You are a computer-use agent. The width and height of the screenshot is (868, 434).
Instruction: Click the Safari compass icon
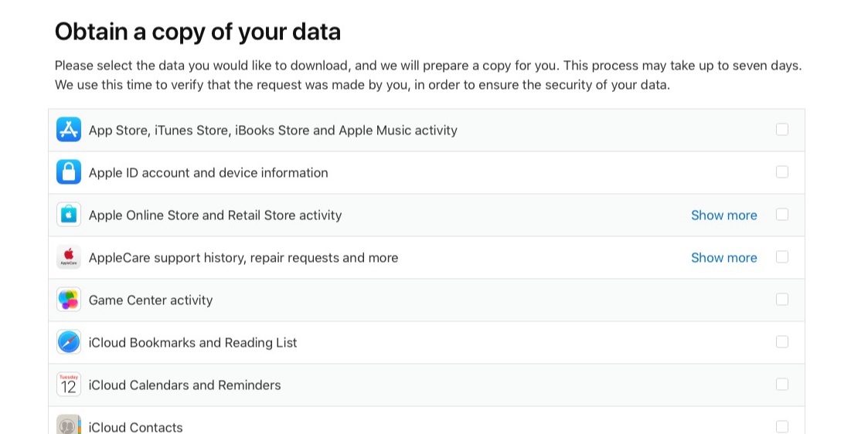coord(69,342)
